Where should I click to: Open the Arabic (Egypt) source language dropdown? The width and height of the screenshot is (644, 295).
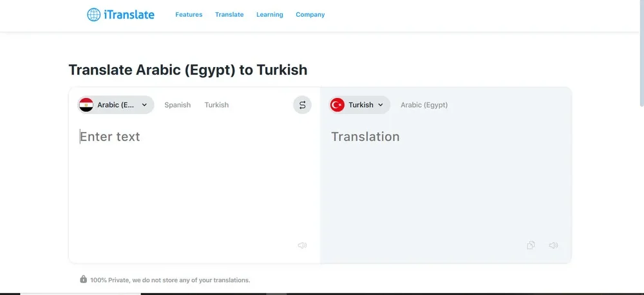click(115, 105)
